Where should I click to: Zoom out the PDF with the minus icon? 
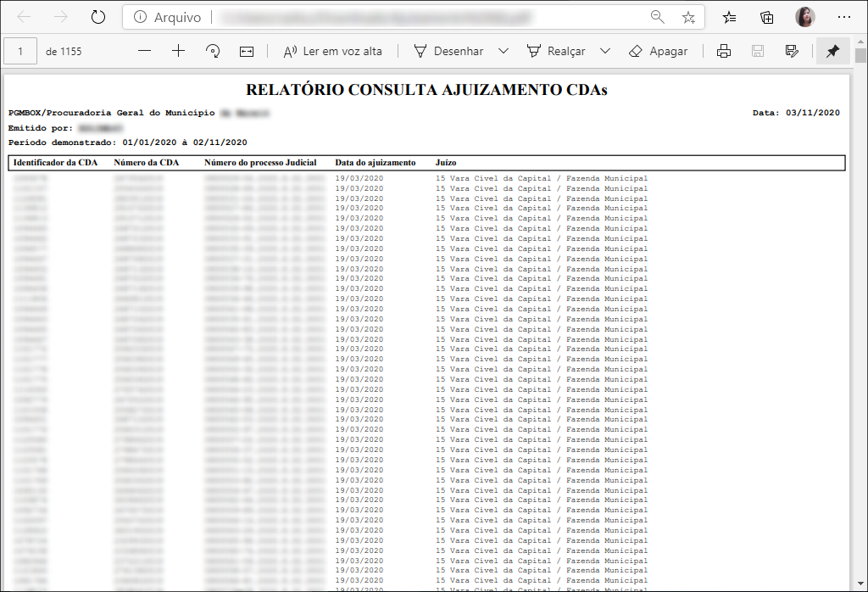pyautogui.click(x=144, y=51)
